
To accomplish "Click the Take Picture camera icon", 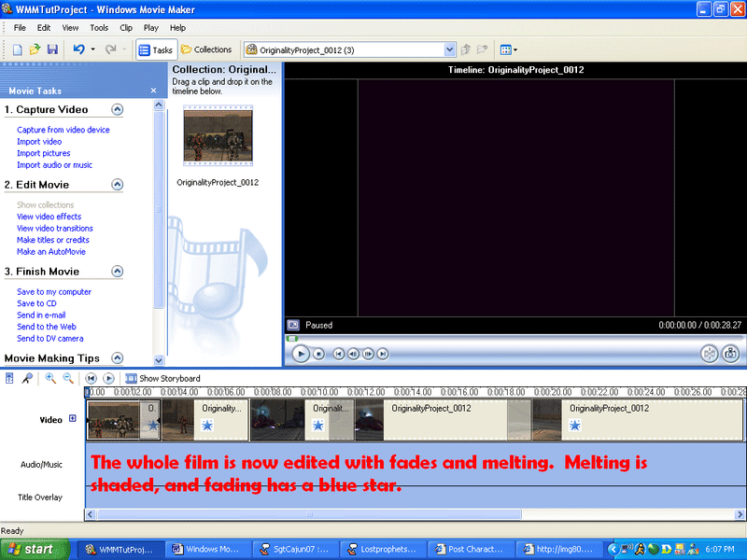I will 730,353.
